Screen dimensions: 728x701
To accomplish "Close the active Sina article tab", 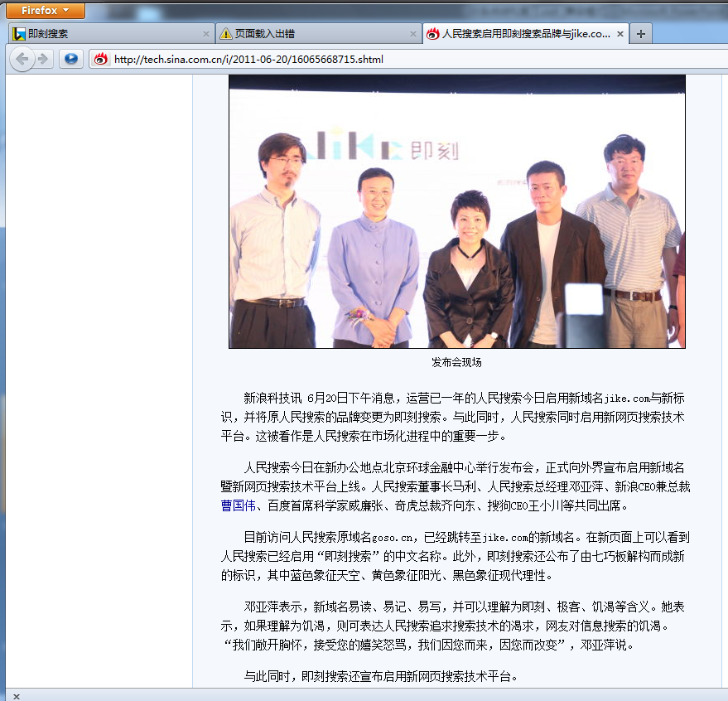I will [x=620, y=34].
